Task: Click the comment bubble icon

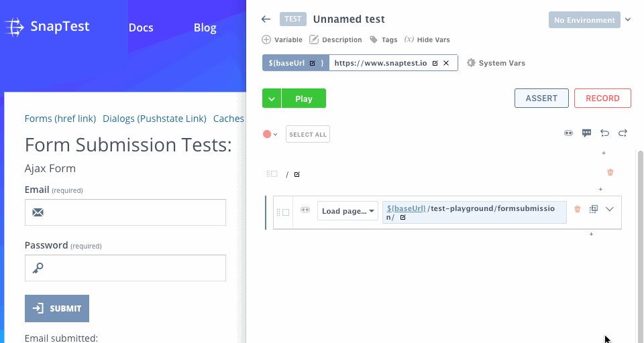Action: pyautogui.click(x=586, y=133)
